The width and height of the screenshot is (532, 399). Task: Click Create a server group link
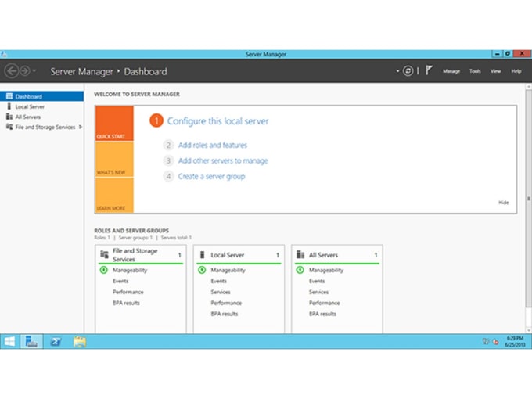(211, 177)
